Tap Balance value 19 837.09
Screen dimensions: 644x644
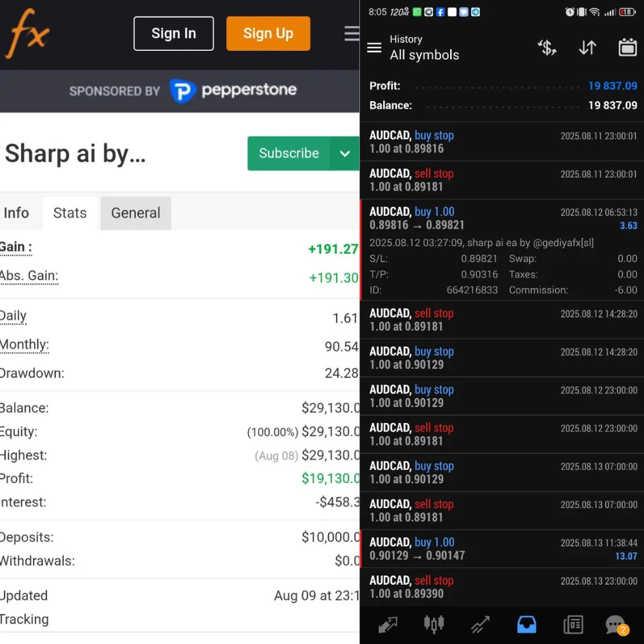(x=612, y=105)
